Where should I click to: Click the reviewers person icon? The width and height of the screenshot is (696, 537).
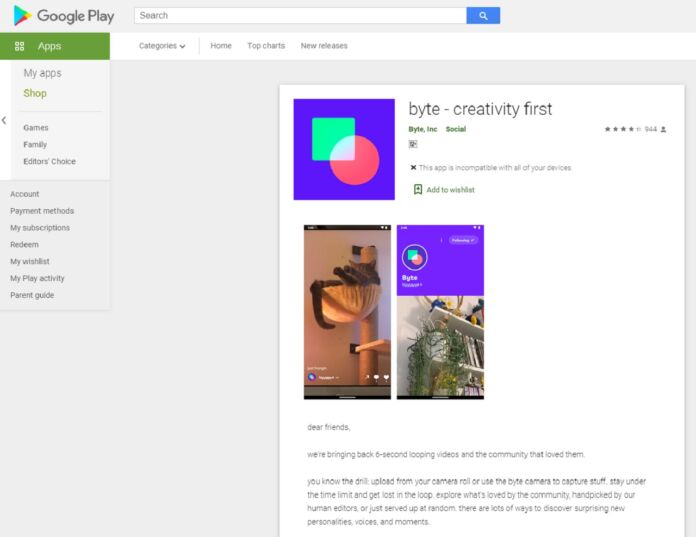[663, 129]
